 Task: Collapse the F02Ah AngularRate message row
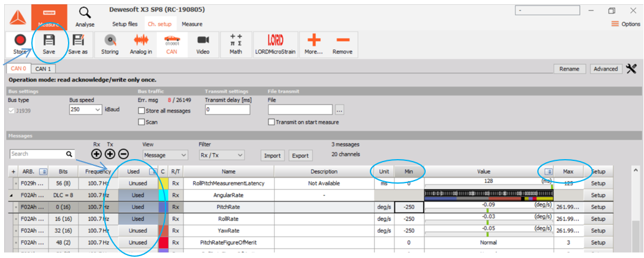click(x=11, y=195)
